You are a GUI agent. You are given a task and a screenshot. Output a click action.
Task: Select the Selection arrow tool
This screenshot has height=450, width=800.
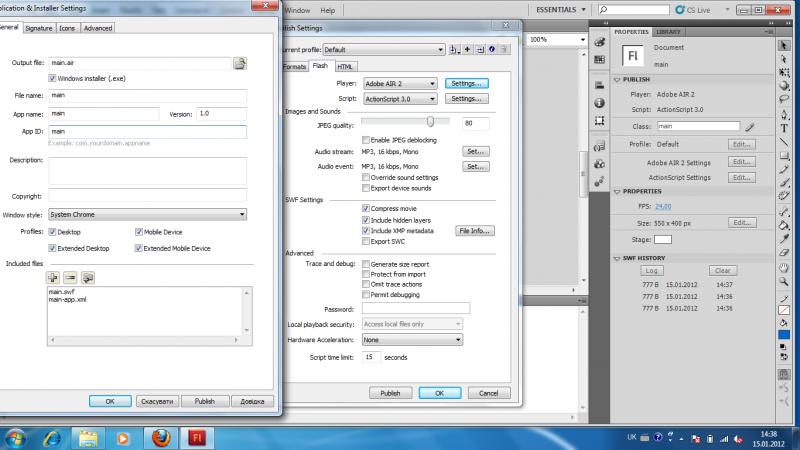click(x=784, y=46)
